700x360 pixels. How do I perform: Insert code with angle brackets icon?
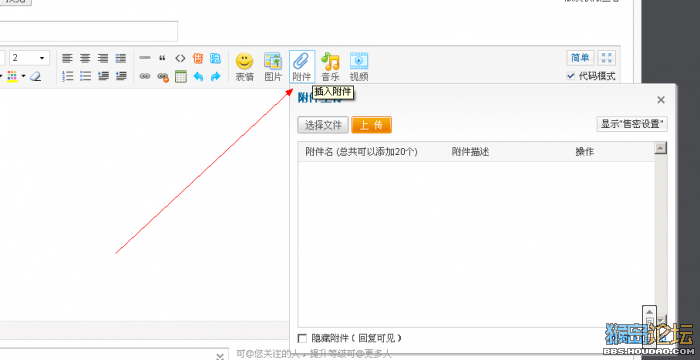180,58
